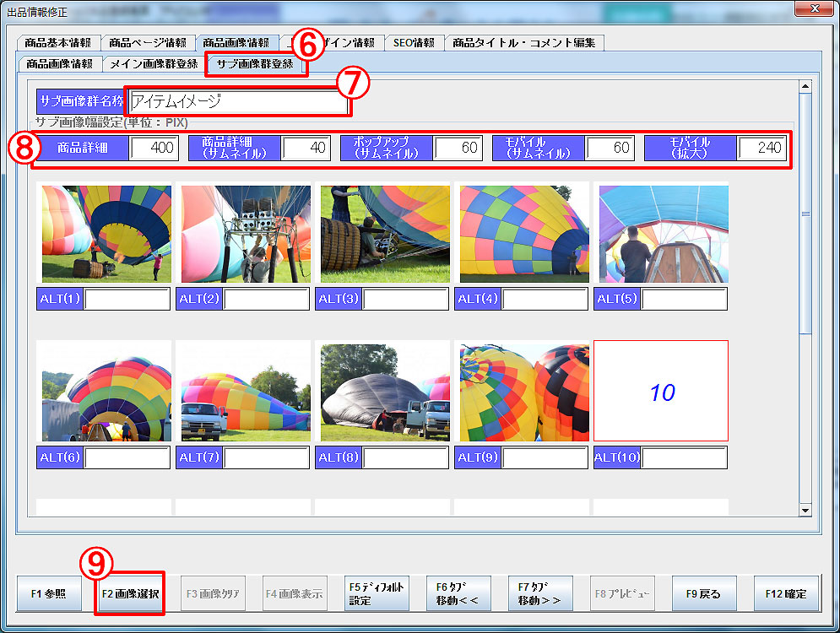Screen dimensions: 840x633
Task: Open the 商品タイトル・コメント編集 tab
Action: pos(523,43)
